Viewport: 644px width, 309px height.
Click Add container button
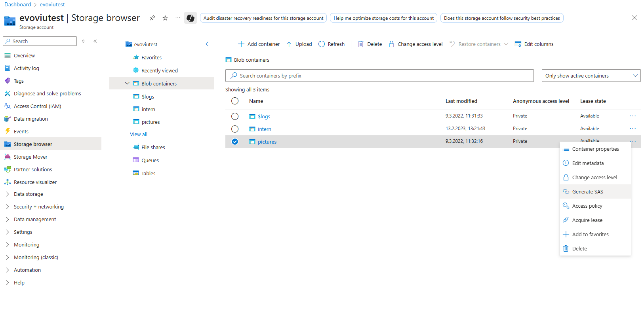pos(259,44)
